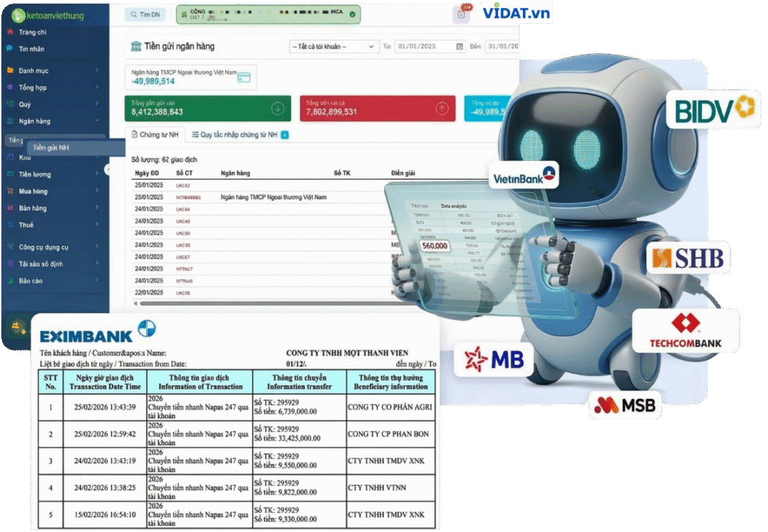Click the up-arrow icon on red total card
Viewport: 768px width, 532px height.
coord(442,109)
